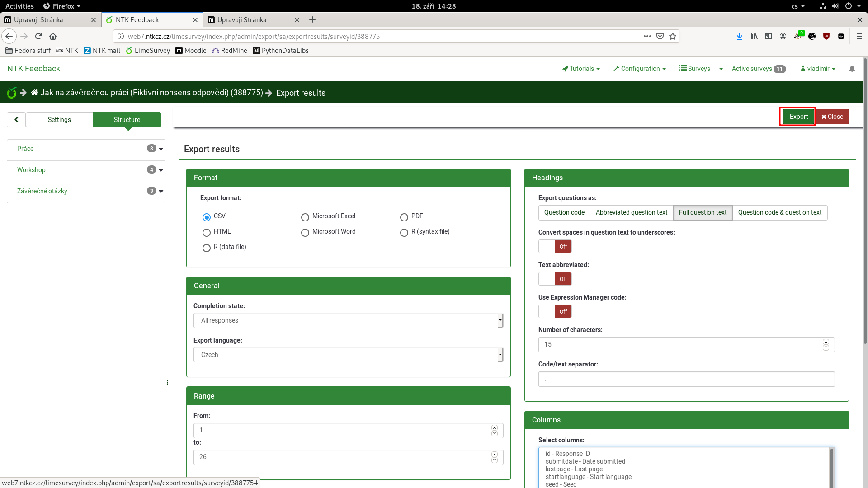
Task: Reload the current page
Action: [38, 36]
